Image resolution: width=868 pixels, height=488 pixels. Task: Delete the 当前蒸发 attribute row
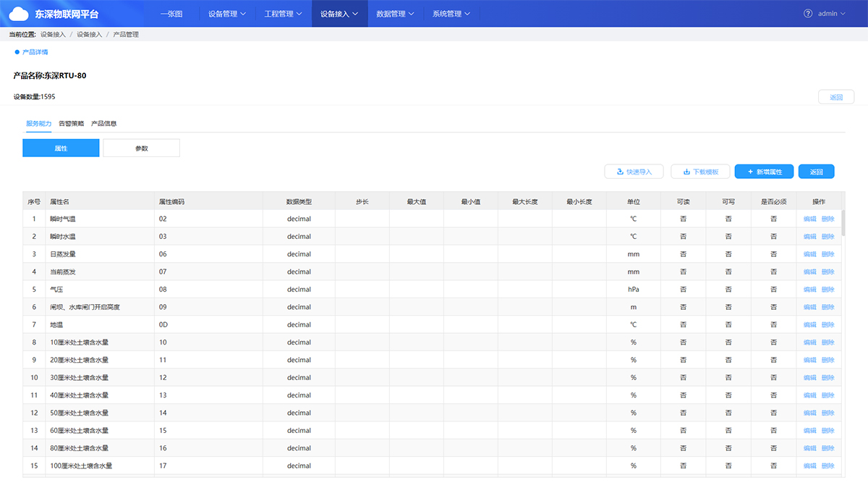pyautogui.click(x=827, y=272)
